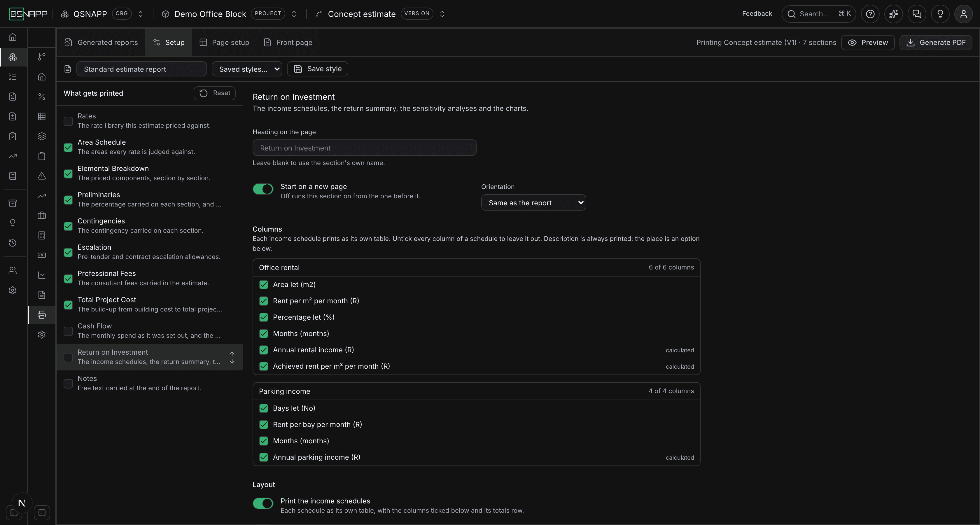Select the calculator icon in project sidebar

(42, 235)
